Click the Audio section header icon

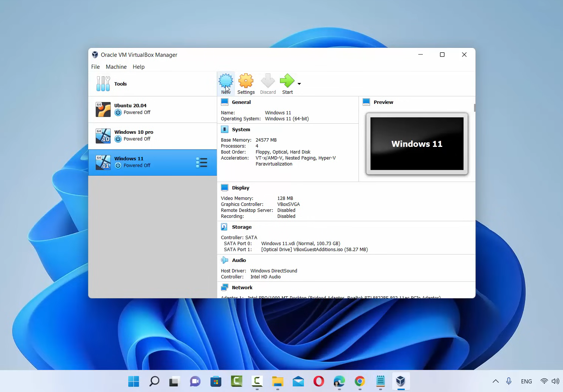point(225,260)
